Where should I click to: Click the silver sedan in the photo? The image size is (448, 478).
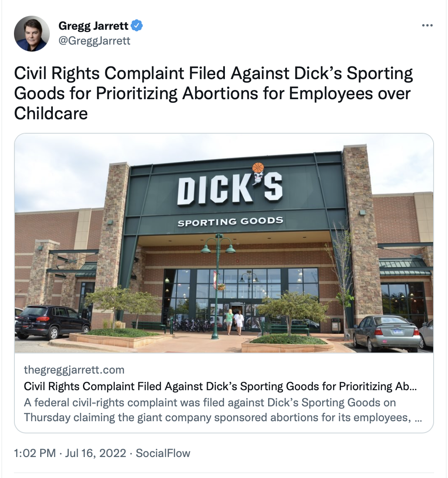point(387,333)
